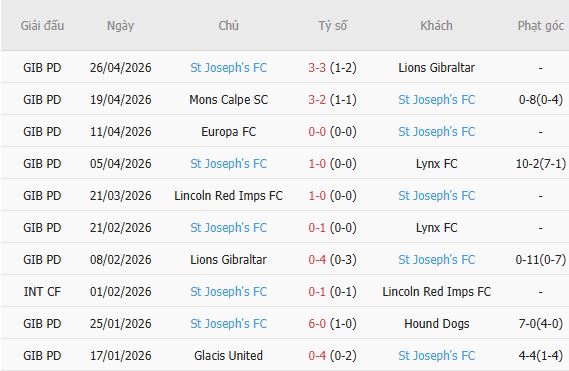Click corner stats 10-2(7-1) for Lynx FC
The image size is (569, 371).
coord(541,163)
